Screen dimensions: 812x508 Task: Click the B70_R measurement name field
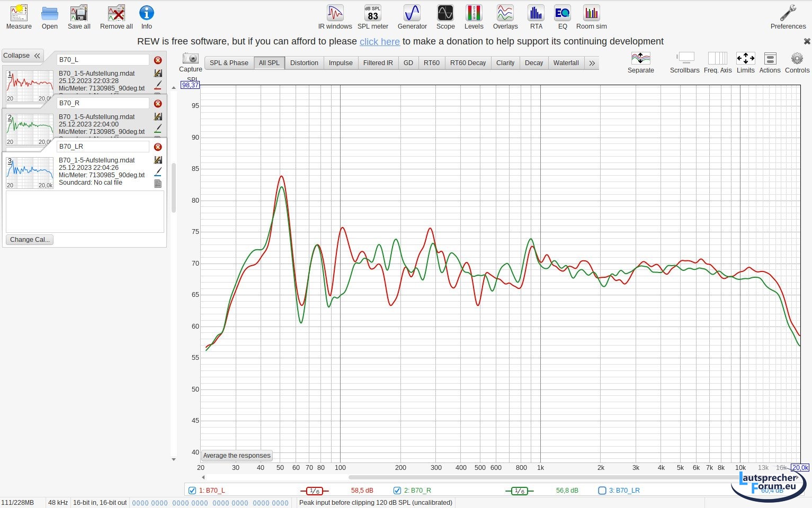coord(103,103)
